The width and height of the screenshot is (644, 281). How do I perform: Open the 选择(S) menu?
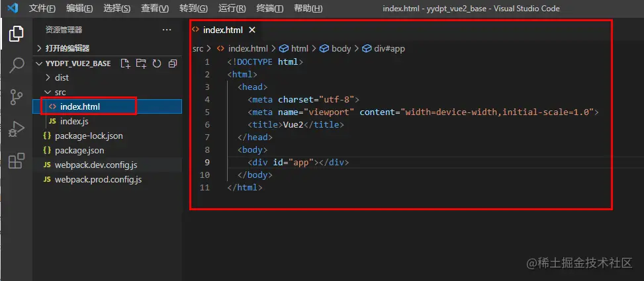coord(117,8)
